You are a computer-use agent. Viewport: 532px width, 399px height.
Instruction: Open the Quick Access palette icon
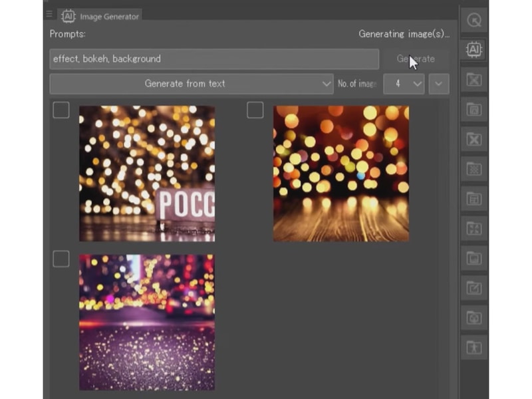474,21
